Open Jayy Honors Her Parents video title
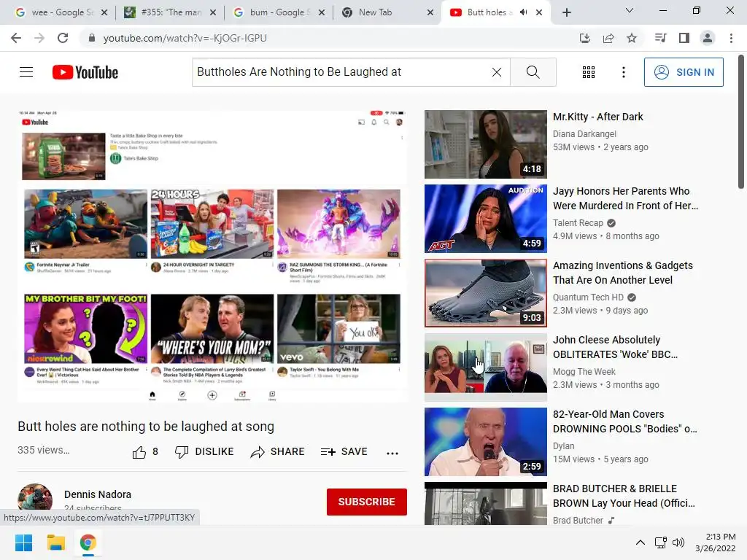The image size is (747, 560). tap(625, 198)
